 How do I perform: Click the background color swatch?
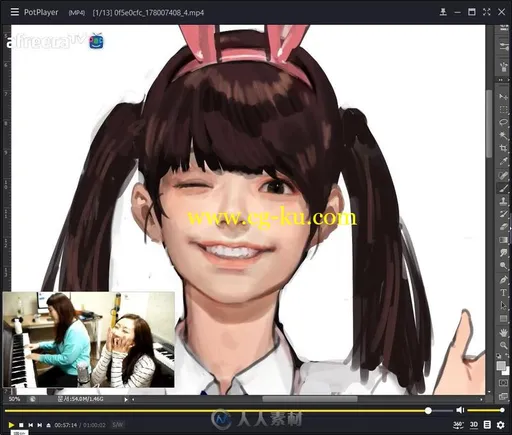pyautogui.click(x=507, y=372)
